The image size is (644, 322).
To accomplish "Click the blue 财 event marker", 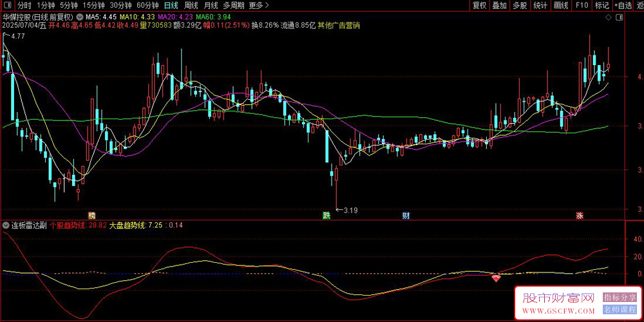I will click(406, 216).
